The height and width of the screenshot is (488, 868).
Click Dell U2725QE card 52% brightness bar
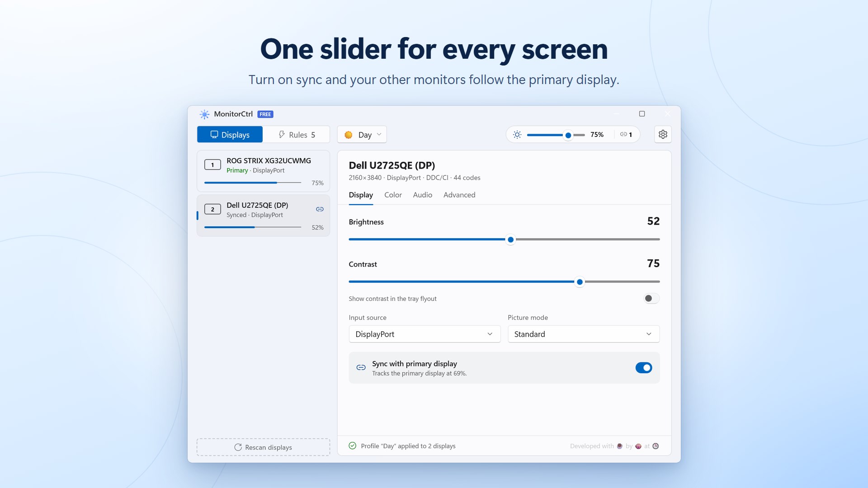click(x=253, y=227)
